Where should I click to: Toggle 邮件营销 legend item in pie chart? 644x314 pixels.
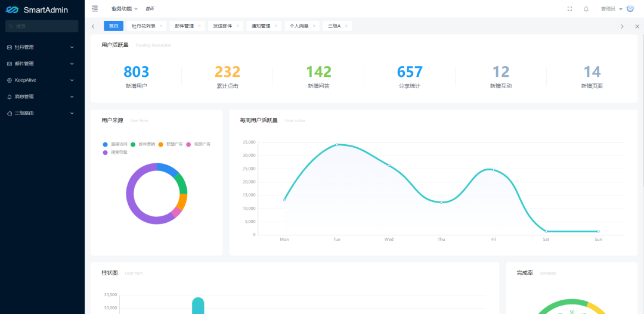click(x=143, y=144)
